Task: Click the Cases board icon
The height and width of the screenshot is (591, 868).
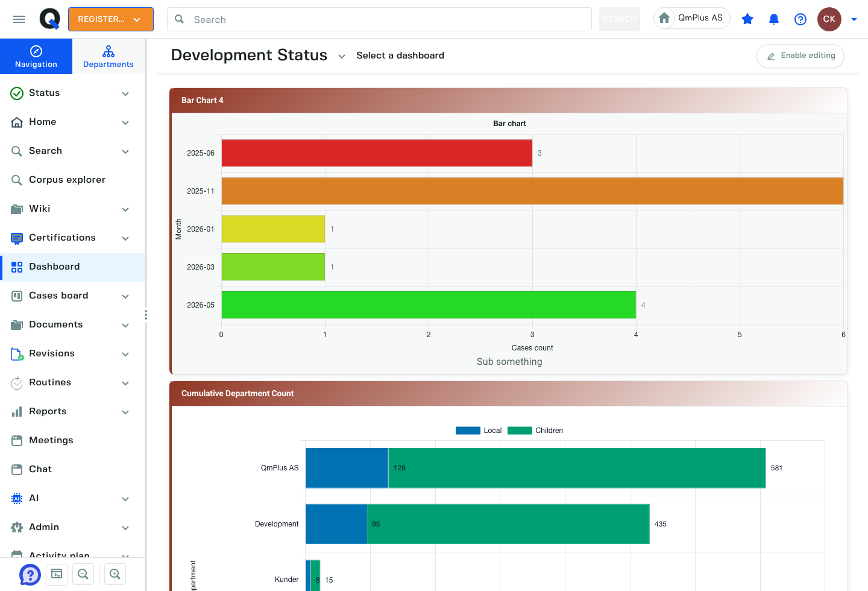Action: pos(17,295)
